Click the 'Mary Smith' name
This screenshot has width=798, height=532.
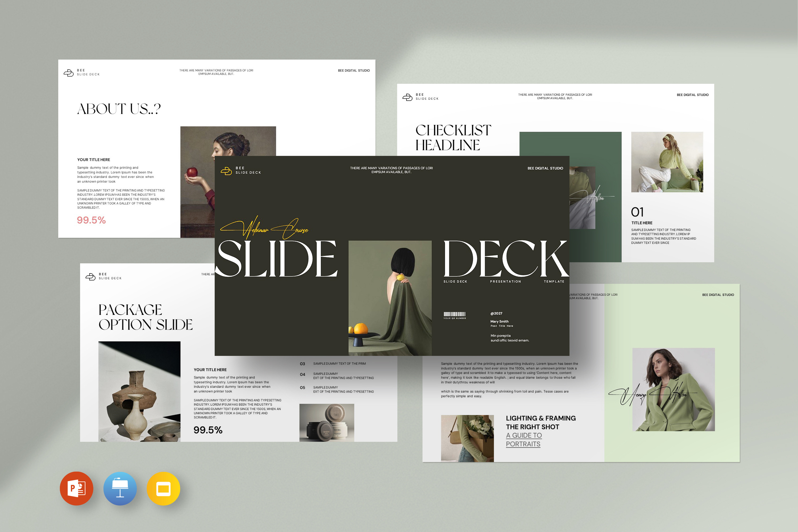[500, 322]
